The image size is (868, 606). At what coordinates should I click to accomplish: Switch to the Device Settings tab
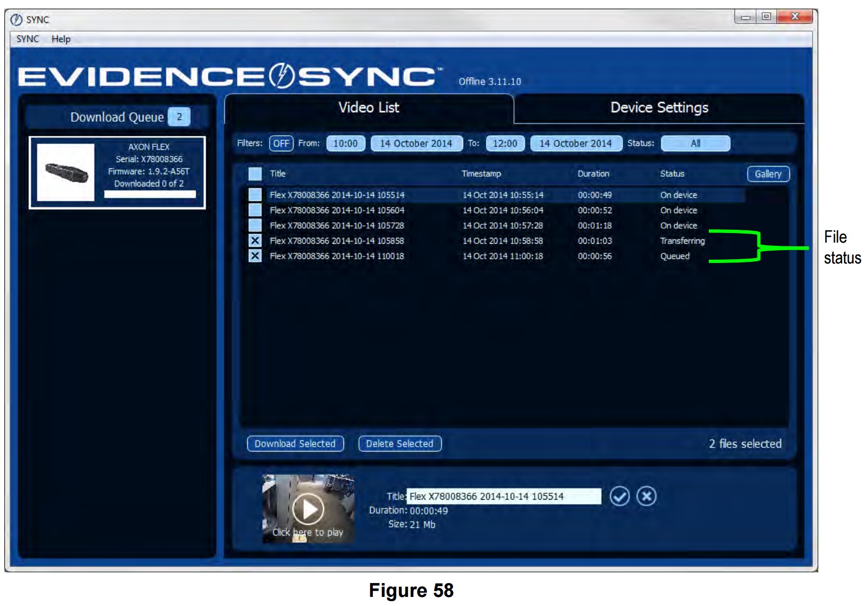click(x=660, y=108)
